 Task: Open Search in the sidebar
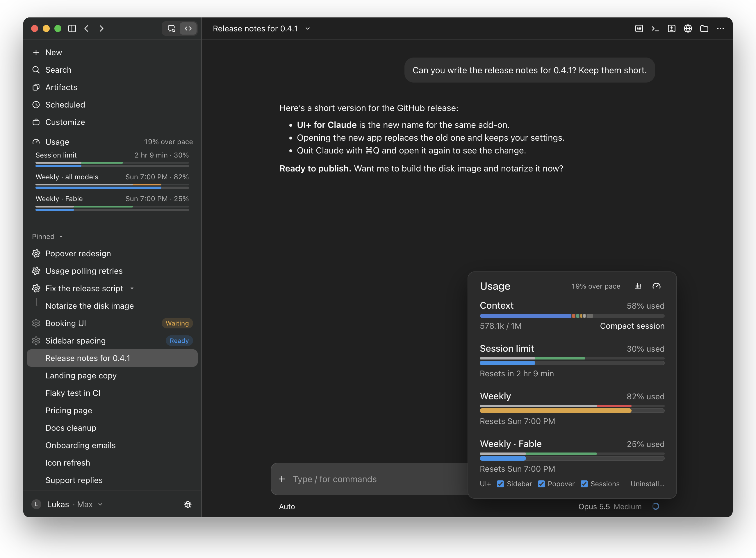tap(112, 70)
